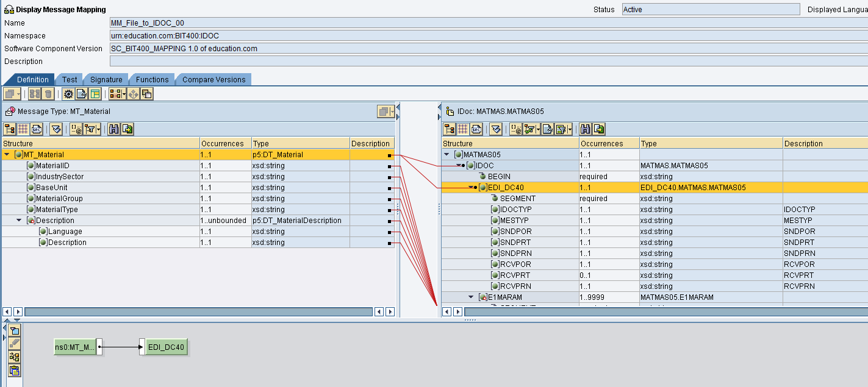Click the export arrow icon in IDoc panel toolbar
Image resolution: width=868 pixels, height=387 pixels.
pyautogui.click(x=599, y=129)
